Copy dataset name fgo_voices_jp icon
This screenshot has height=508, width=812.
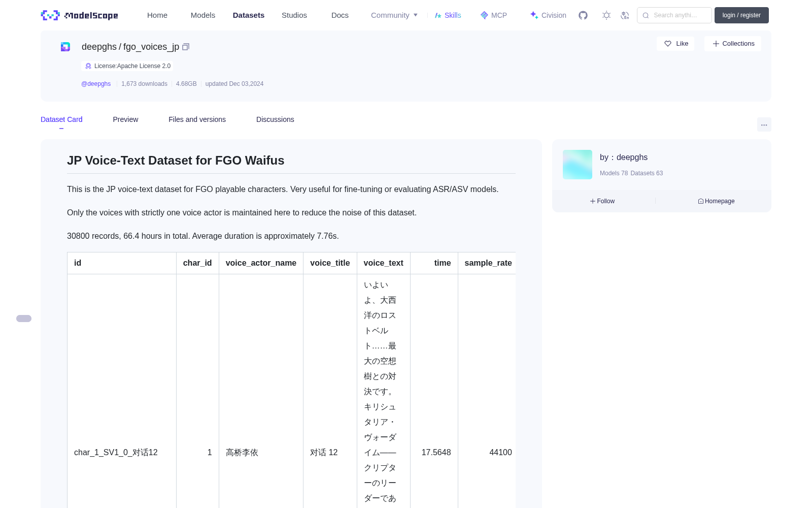[x=186, y=47]
